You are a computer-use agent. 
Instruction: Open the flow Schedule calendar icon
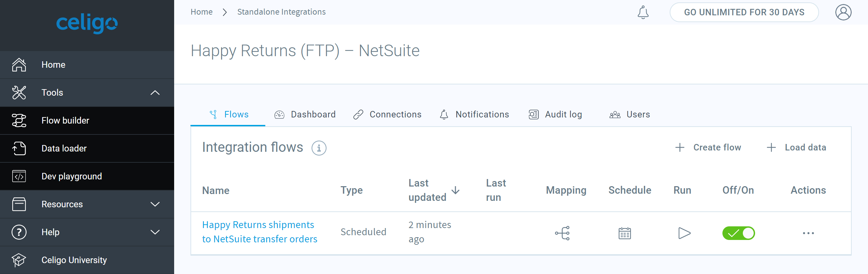pyautogui.click(x=624, y=233)
